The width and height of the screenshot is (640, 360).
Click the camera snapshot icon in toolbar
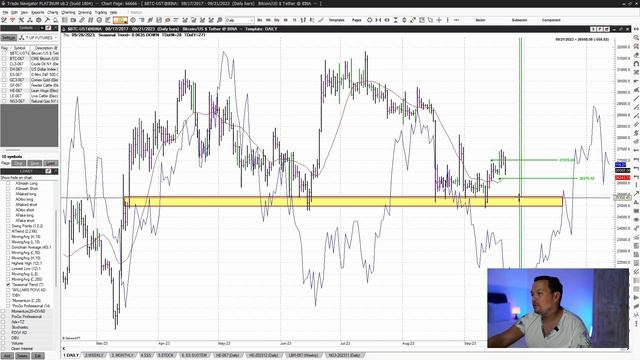(73, 20)
